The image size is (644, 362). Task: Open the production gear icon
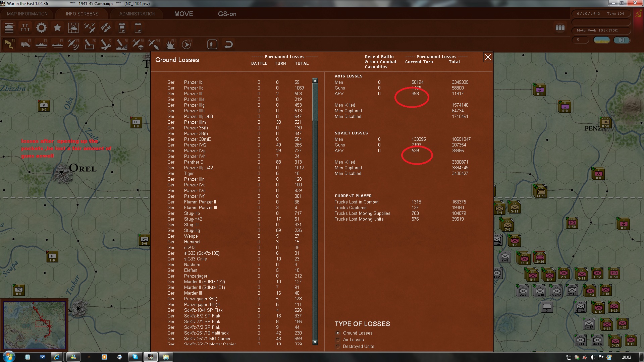pos(41,28)
